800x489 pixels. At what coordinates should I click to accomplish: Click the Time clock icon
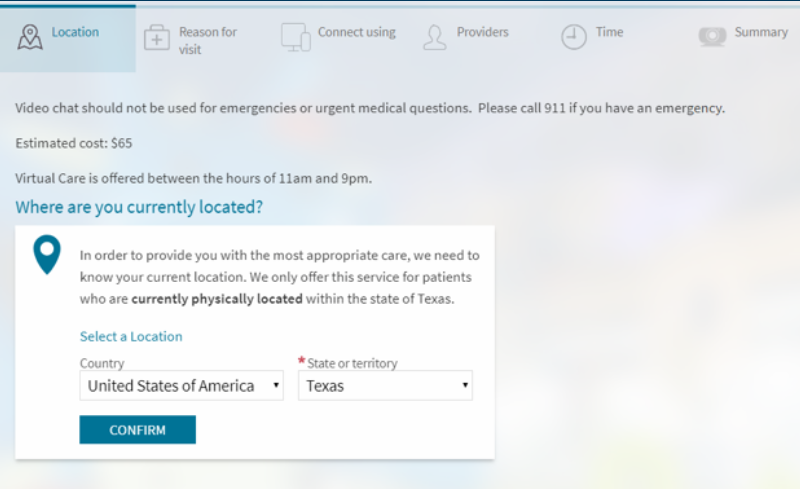pyautogui.click(x=573, y=37)
